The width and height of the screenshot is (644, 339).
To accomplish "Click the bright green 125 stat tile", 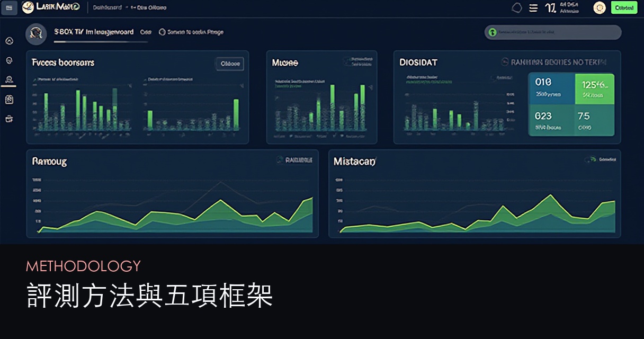I will point(594,88).
